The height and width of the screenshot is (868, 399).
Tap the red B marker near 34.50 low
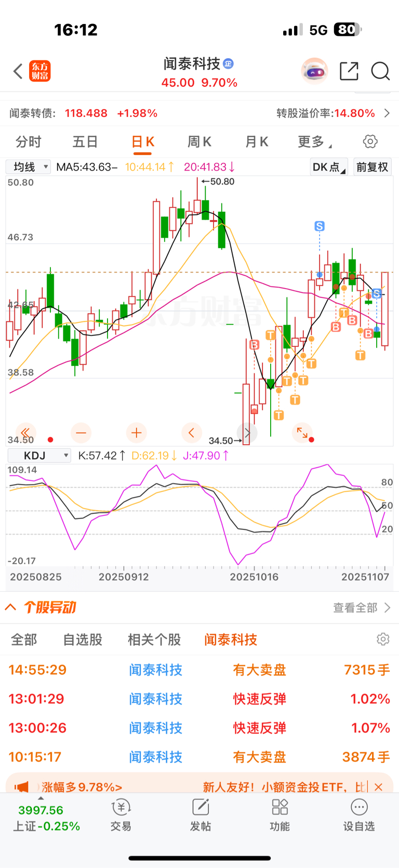[254, 344]
